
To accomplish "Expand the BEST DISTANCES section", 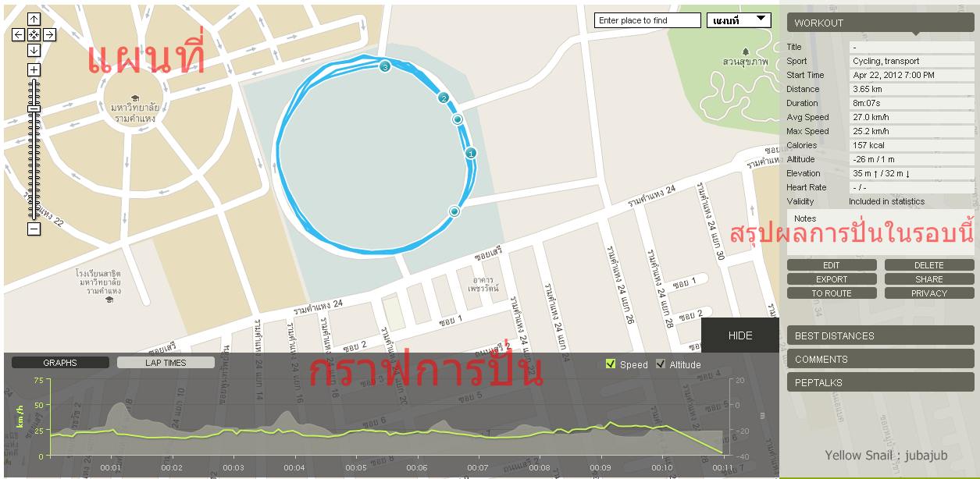I will coord(880,335).
